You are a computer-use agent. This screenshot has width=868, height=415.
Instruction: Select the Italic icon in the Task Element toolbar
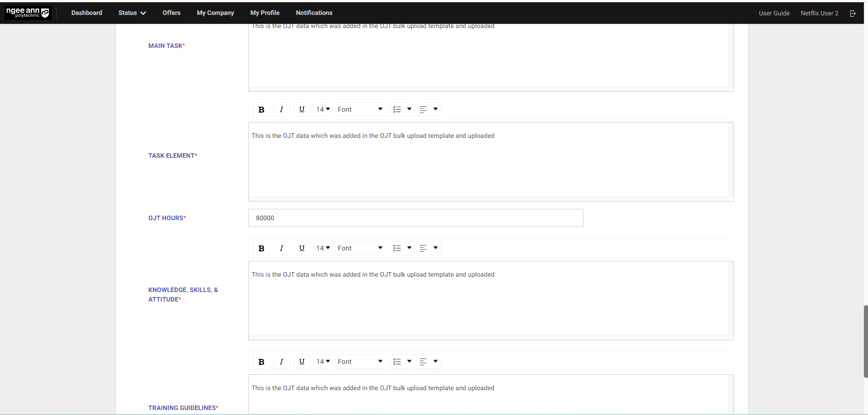coord(281,109)
